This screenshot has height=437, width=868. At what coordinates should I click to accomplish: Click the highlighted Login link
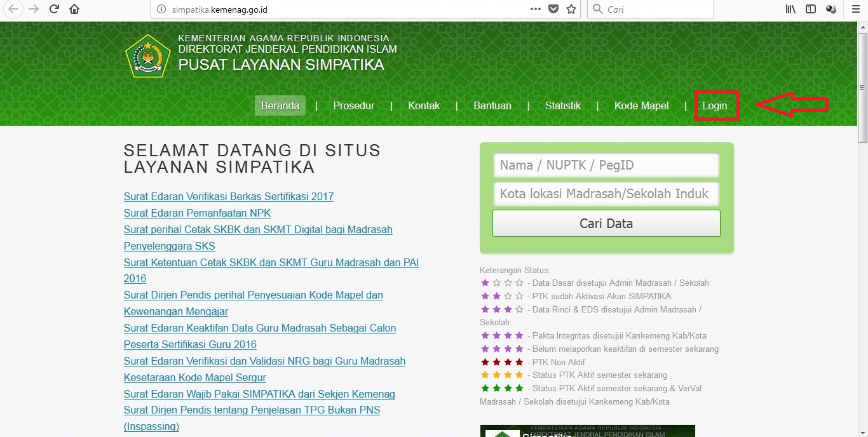[715, 105]
